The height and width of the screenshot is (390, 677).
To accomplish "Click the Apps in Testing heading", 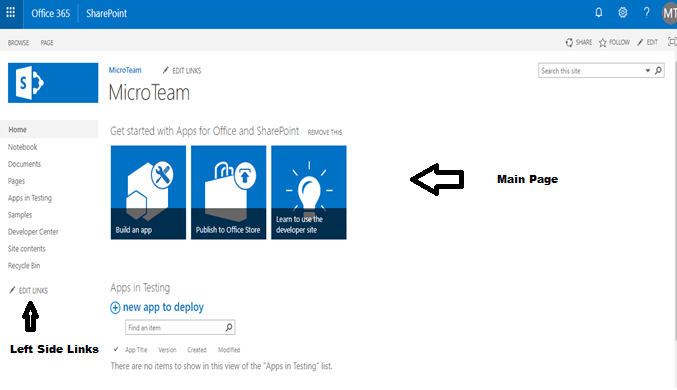I will coord(140,288).
